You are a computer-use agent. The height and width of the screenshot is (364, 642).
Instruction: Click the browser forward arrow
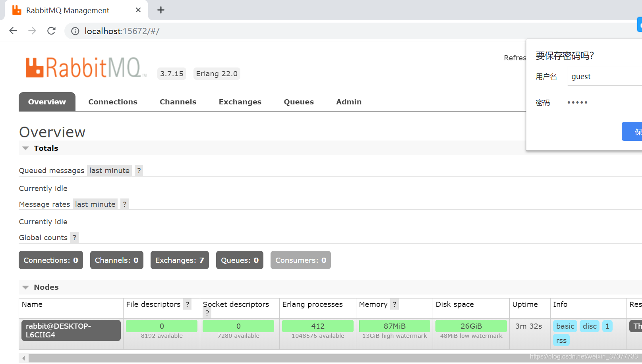(x=32, y=31)
